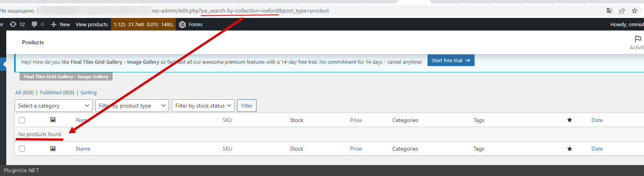Click the share page icon in address bar
644x176 pixels.
pos(622,11)
